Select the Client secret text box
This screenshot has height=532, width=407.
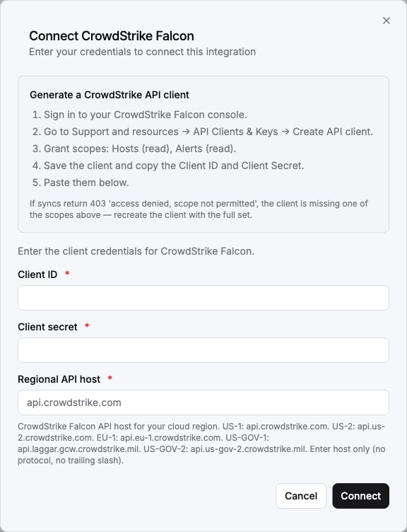pyautogui.click(x=203, y=350)
